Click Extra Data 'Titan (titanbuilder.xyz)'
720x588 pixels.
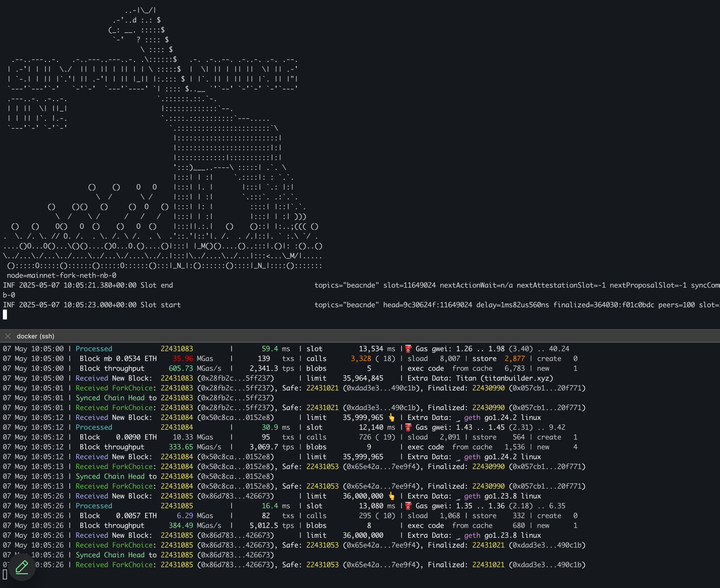(x=504, y=378)
